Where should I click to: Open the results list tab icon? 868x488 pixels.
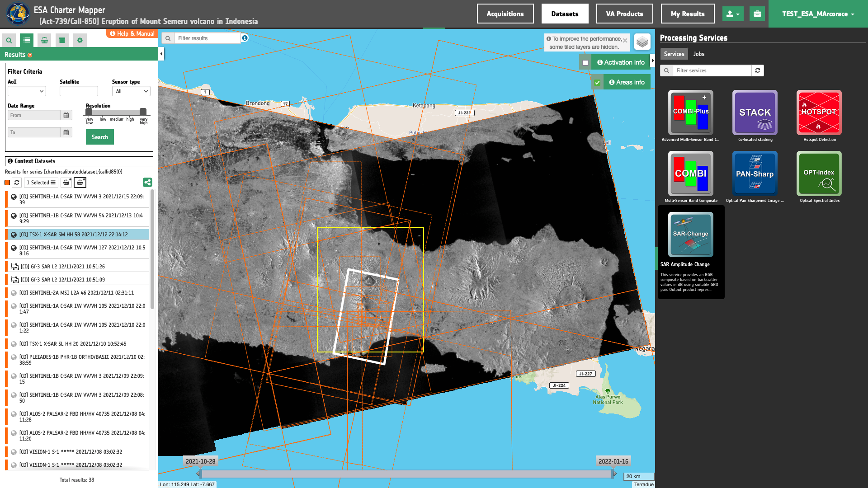pyautogui.click(x=27, y=40)
